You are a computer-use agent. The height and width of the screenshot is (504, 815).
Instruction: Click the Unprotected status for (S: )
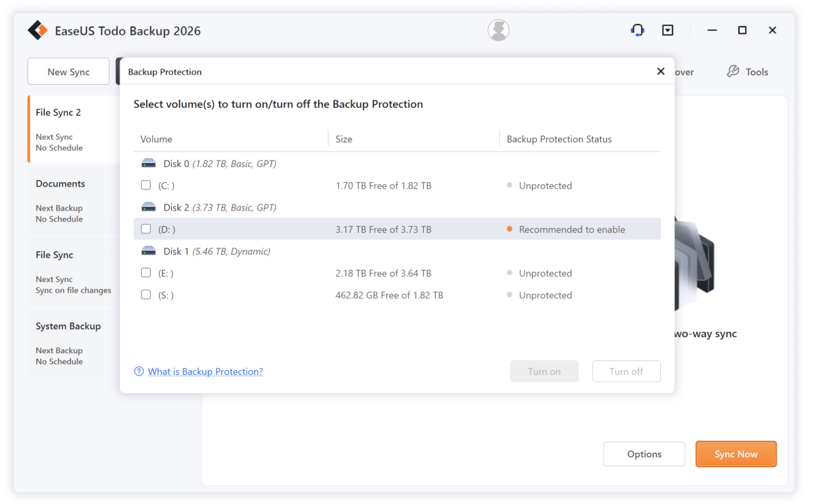click(545, 295)
